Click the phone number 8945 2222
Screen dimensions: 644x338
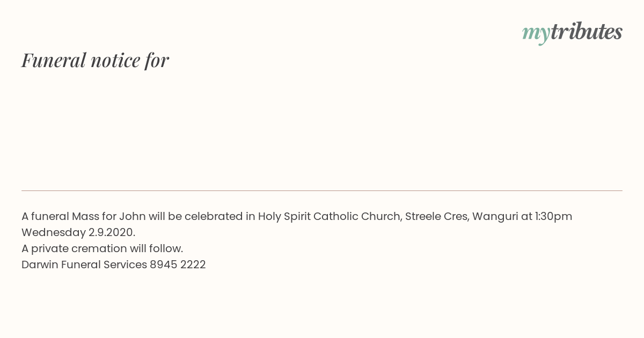click(x=178, y=264)
